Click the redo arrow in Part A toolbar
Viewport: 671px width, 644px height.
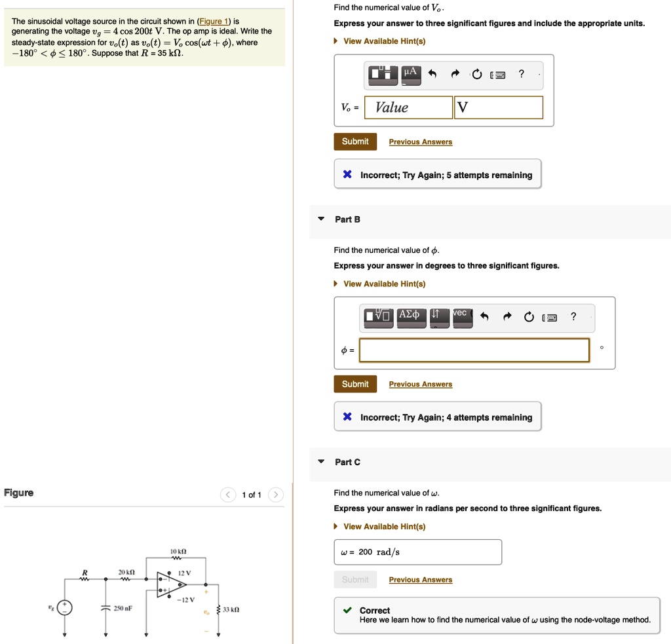click(454, 73)
